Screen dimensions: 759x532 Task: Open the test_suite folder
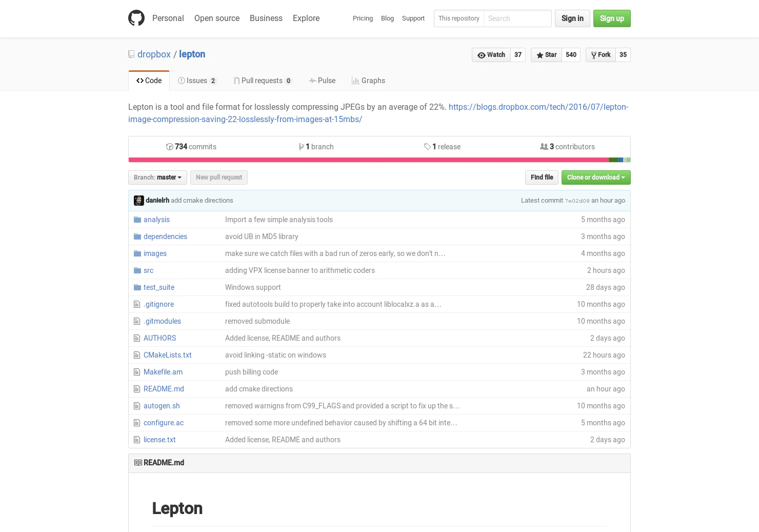tap(159, 287)
